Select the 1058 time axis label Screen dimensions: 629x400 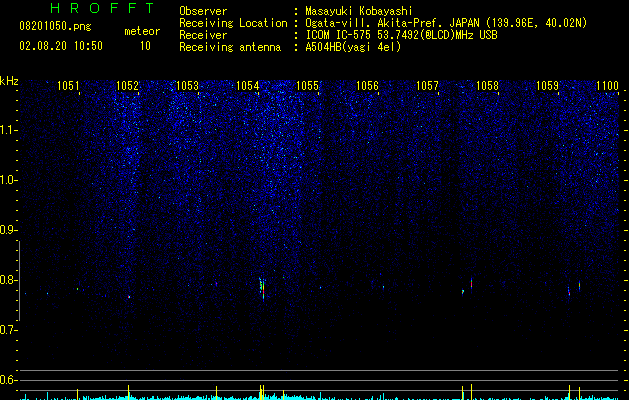(487, 86)
